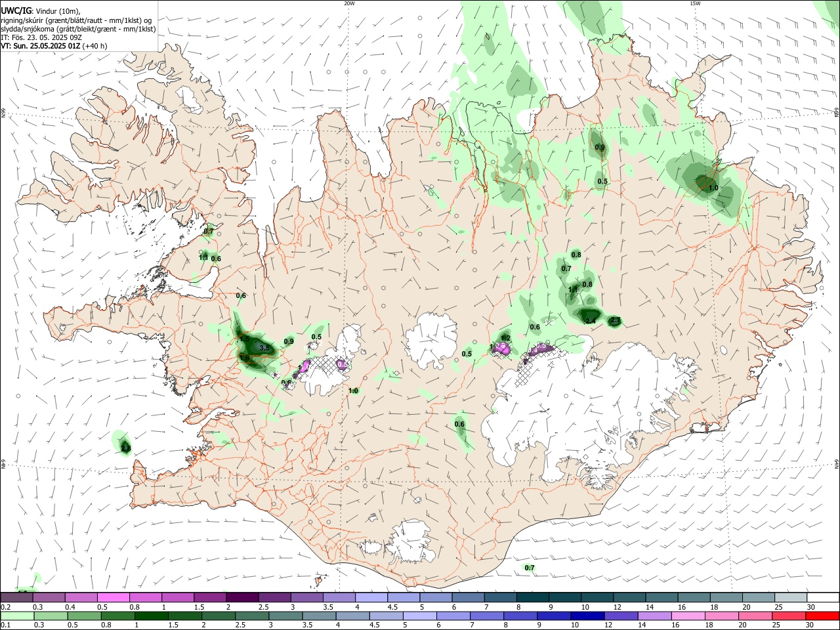The width and height of the screenshot is (840, 630).
Task: Click the 20W longitude label
Action: [349, 3]
